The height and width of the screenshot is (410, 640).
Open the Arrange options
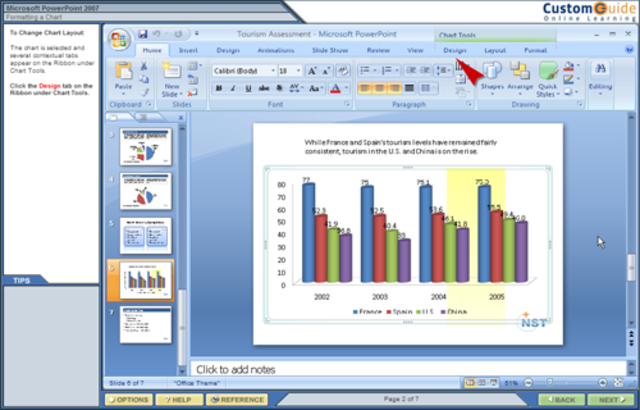coord(520,79)
